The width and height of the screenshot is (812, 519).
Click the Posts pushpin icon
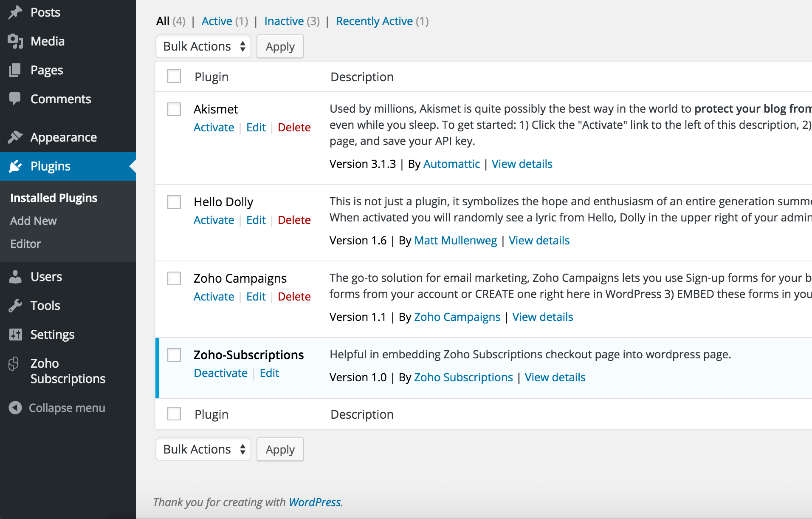(x=15, y=12)
